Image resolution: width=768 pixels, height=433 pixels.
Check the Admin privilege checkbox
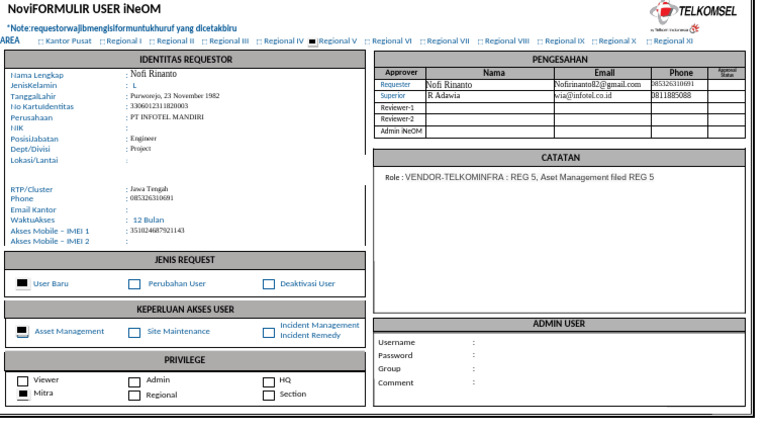point(134,382)
